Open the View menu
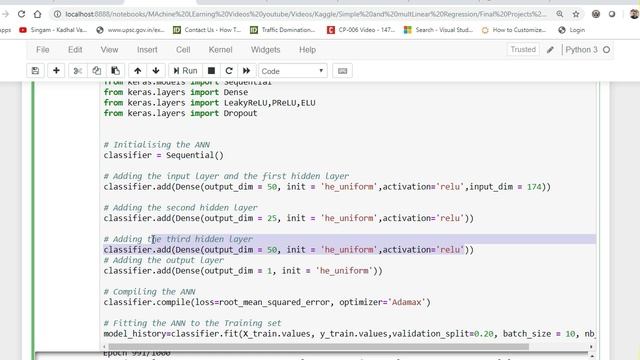 [x=109, y=50]
